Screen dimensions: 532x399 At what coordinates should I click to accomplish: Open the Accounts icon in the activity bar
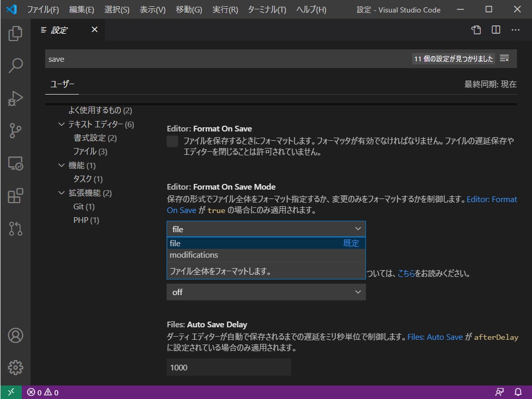[x=16, y=336]
